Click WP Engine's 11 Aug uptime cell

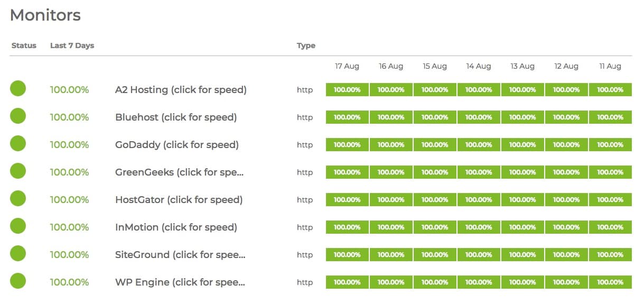pos(610,282)
